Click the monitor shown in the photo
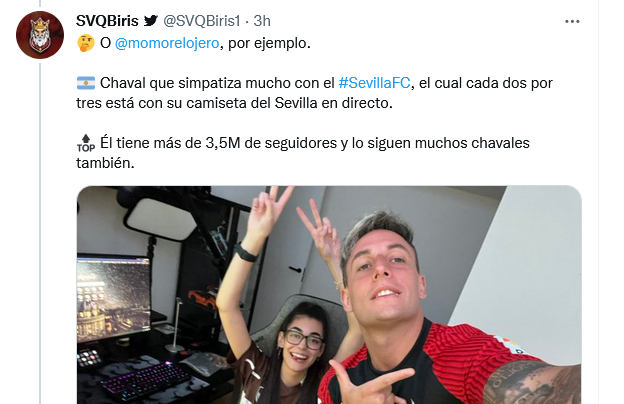 (x=114, y=298)
